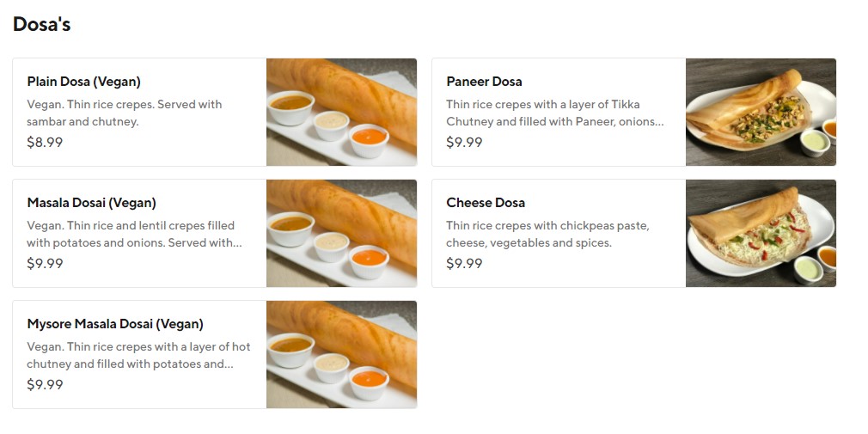Click the price under Paneer Dosa

click(464, 143)
